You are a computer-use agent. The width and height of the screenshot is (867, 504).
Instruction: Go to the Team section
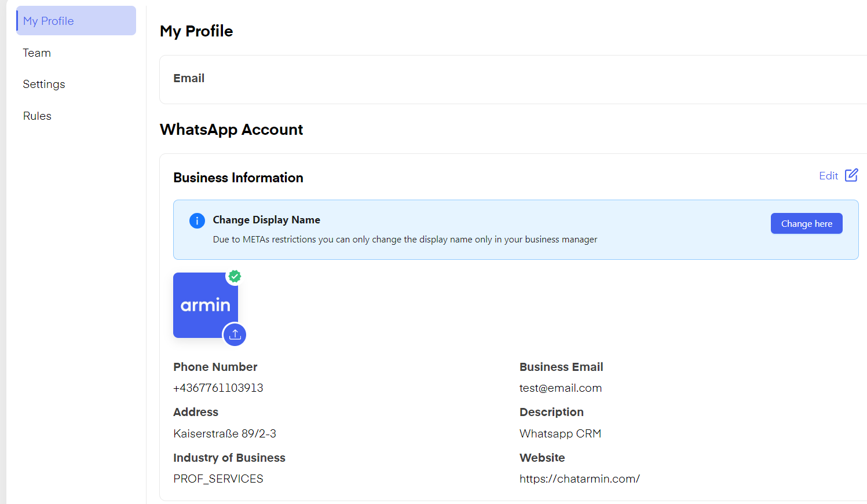pos(37,53)
